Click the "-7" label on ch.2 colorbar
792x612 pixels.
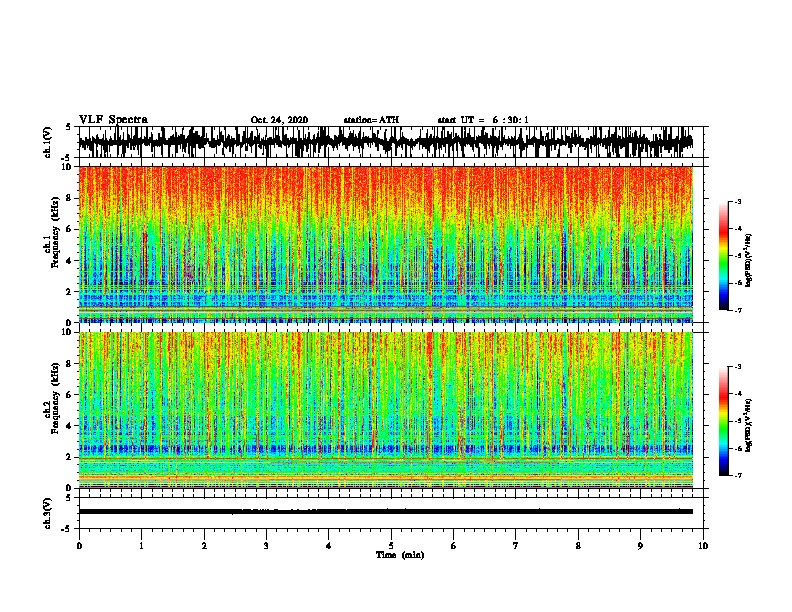tap(737, 475)
